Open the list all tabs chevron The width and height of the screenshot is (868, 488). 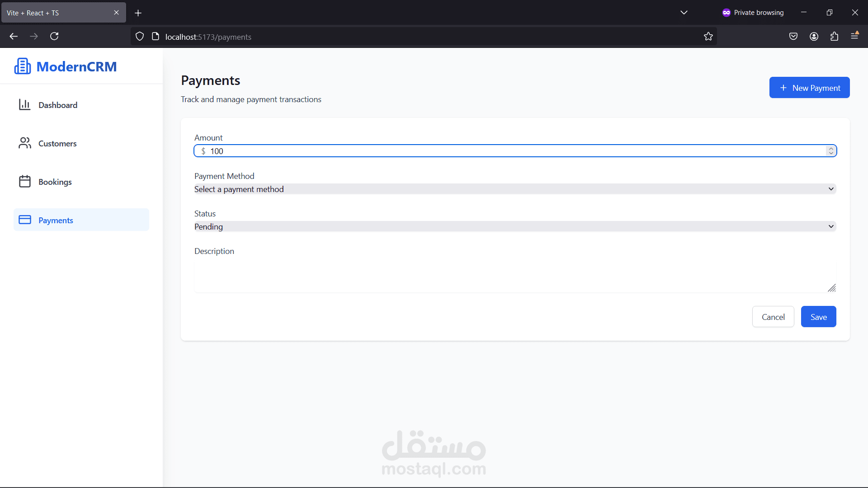pos(684,13)
